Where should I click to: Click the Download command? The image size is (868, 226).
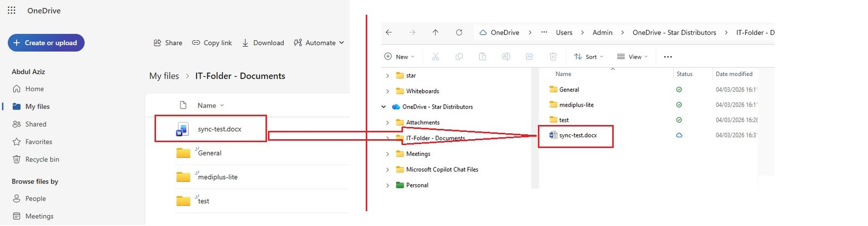click(263, 43)
